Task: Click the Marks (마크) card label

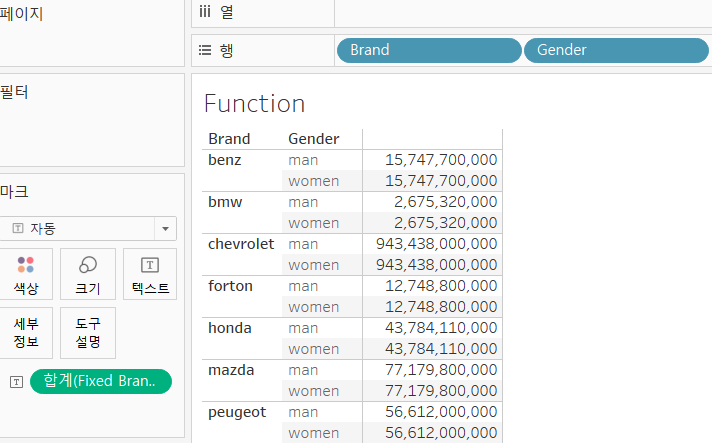Action: [14, 192]
